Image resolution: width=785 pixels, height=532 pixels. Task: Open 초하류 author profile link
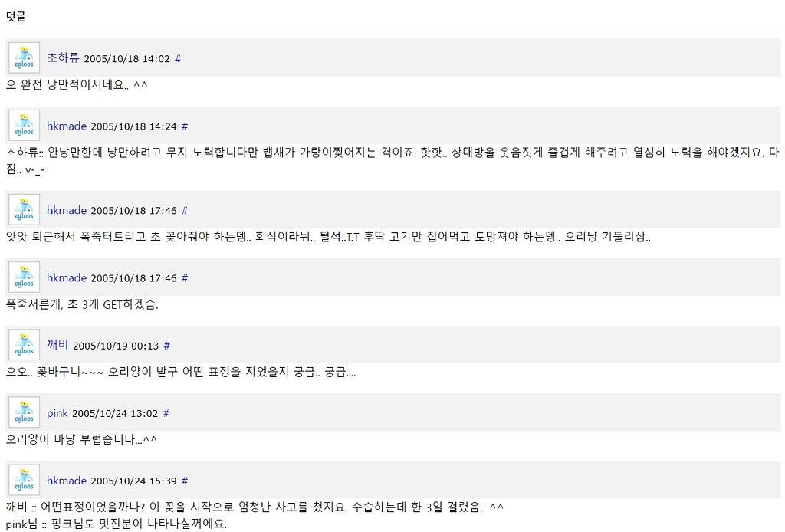(x=63, y=57)
